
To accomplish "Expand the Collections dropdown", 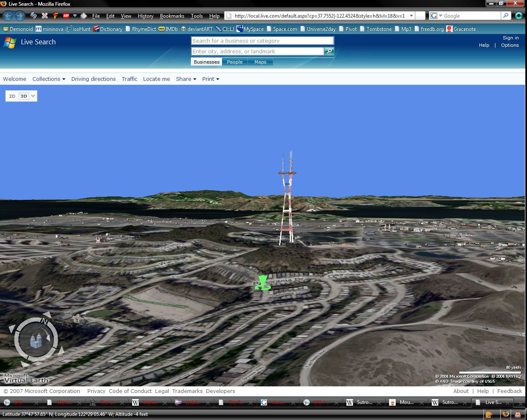I will pyautogui.click(x=48, y=79).
